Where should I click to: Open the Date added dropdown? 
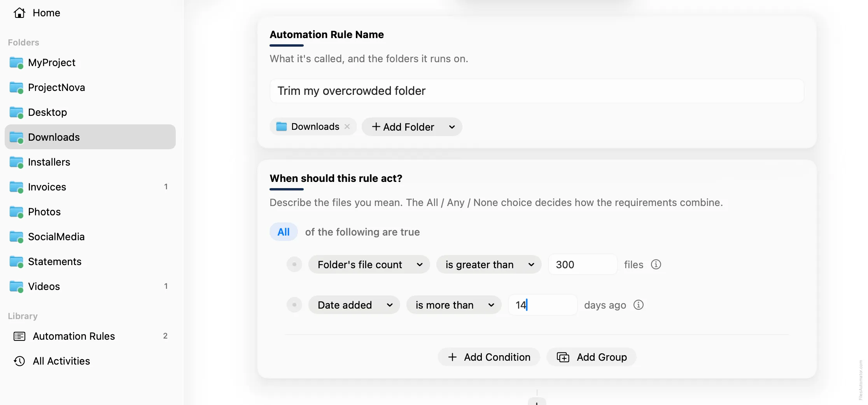click(x=354, y=305)
